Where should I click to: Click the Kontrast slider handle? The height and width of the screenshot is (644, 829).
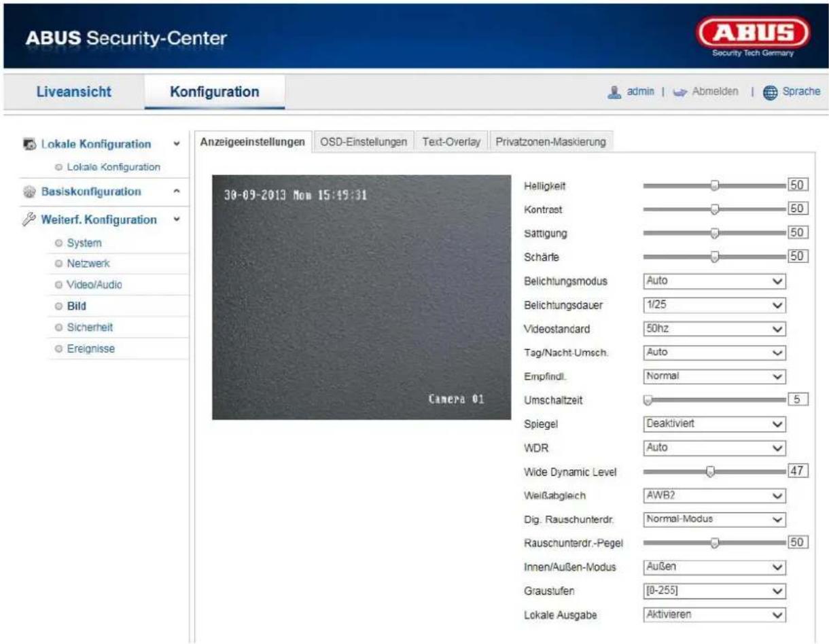pos(714,209)
